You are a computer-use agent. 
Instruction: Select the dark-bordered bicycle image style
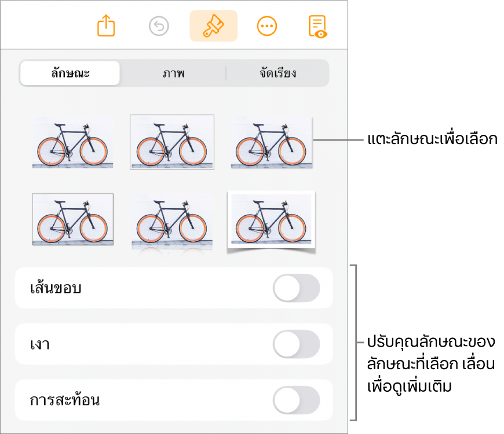tap(72, 220)
